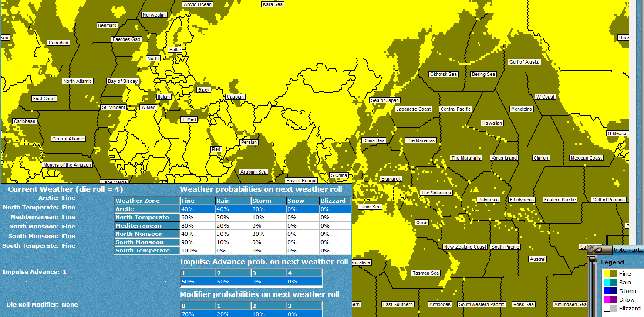Viewport: 644px width, 317px height.
Task: Click the Rain column header in the probabilities table
Action: [233, 201]
